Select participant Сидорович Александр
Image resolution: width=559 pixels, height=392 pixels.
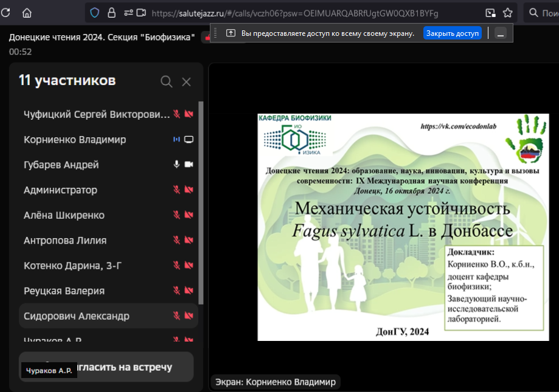click(108, 316)
